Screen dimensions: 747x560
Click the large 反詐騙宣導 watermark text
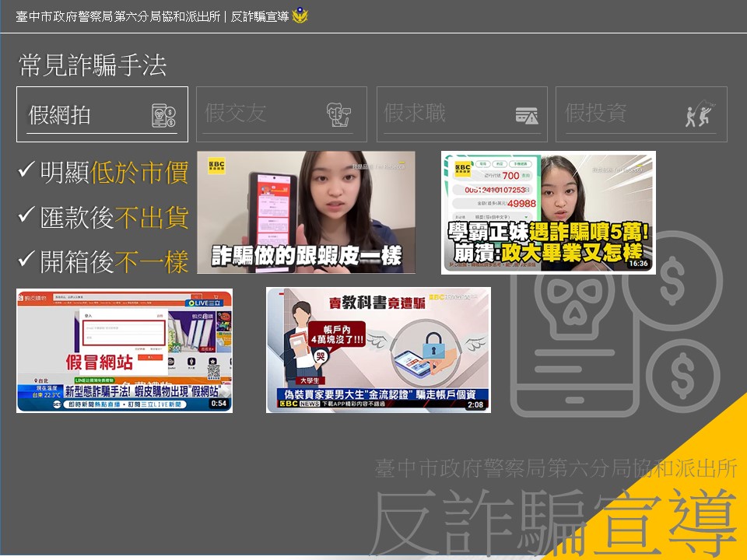pyautogui.click(x=498, y=523)
